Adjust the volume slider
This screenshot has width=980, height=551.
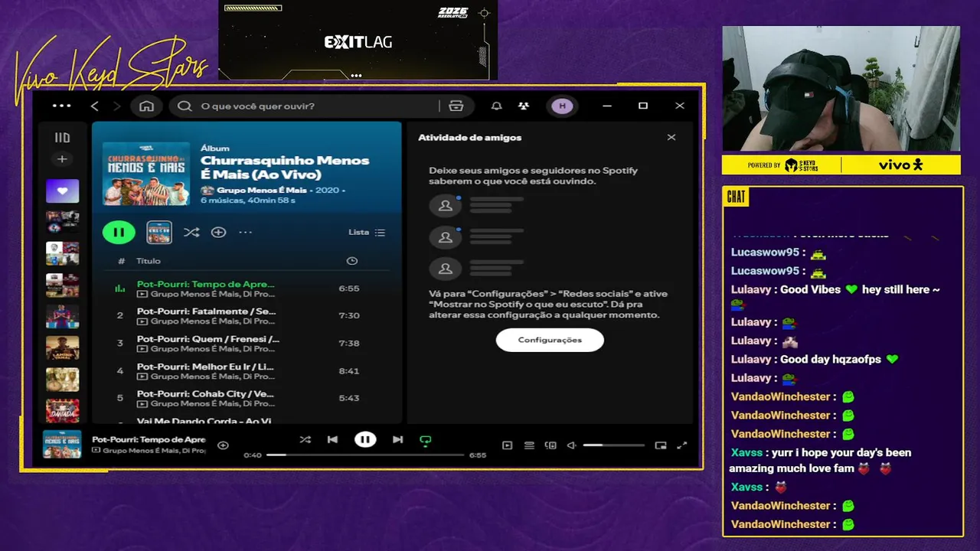[613, 445]
